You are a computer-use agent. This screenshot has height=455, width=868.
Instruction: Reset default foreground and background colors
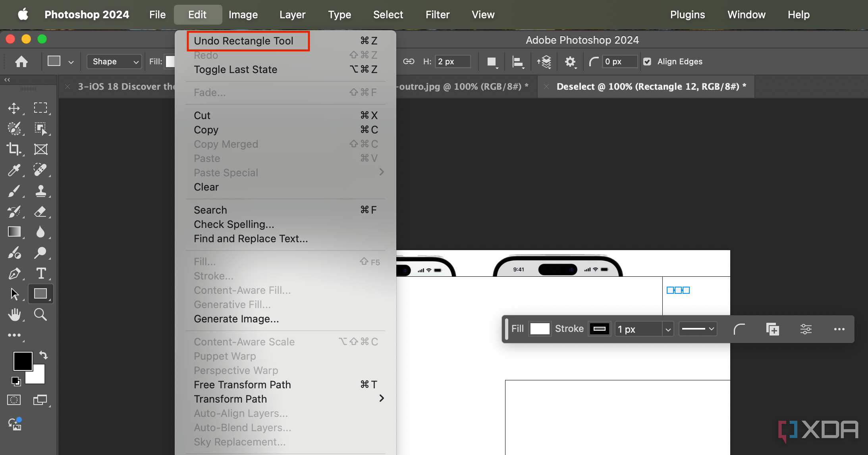16,381
